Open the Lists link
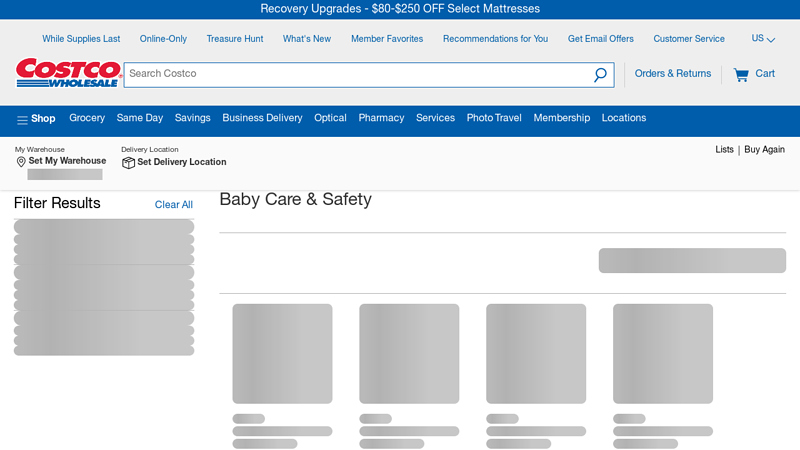Image resolution: width=800 pixels, height=450 pixels. point(724,149)
